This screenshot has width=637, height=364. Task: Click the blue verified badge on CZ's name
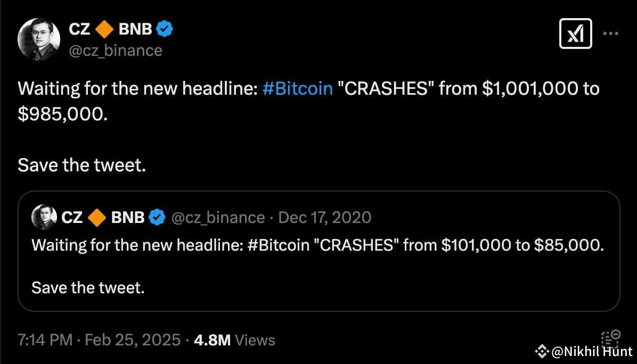165,29
